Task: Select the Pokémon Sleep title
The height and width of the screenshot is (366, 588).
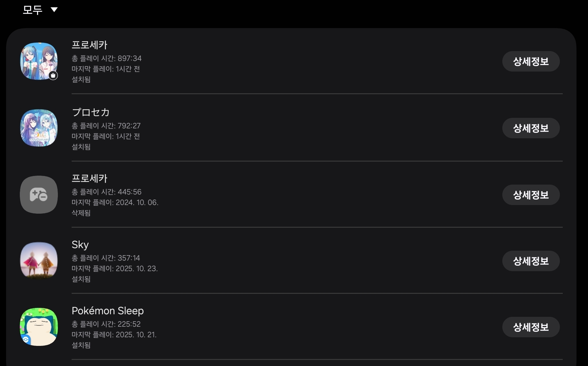Action: [107, 311]
